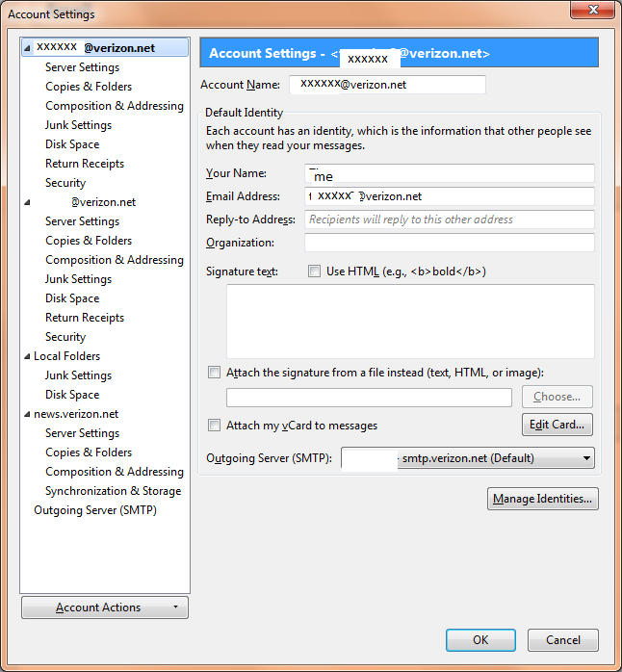
Task: Select the Local Folders item
Action: click(66, 356)
